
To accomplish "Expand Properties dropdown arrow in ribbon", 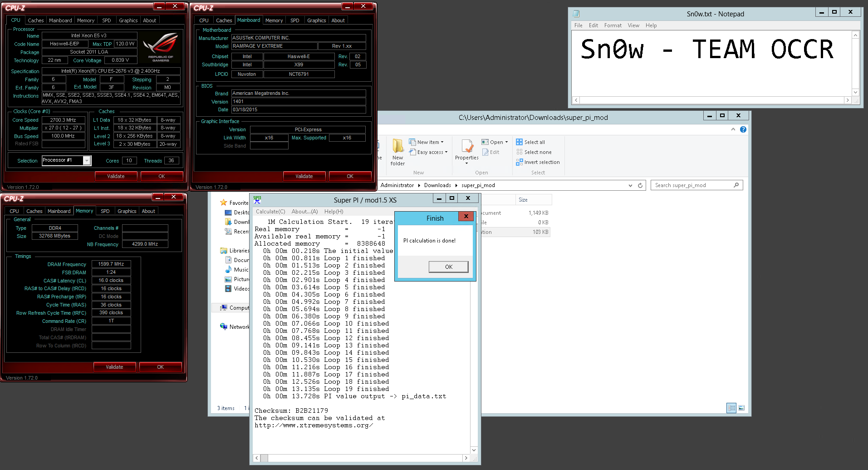I will point(466,163).
